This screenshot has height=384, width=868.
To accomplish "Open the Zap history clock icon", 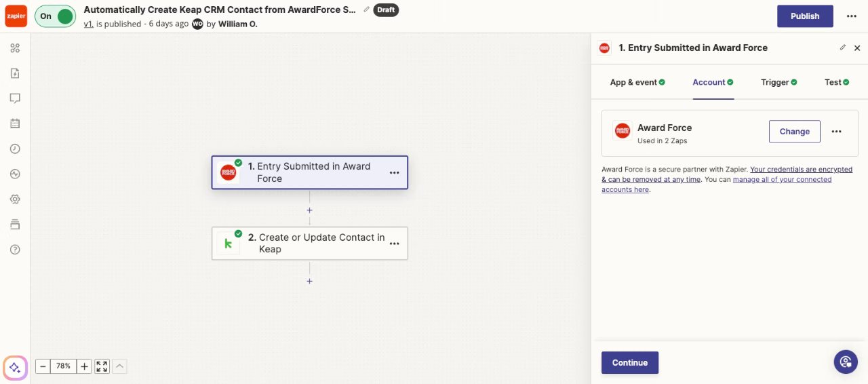I will pos(15,149).
